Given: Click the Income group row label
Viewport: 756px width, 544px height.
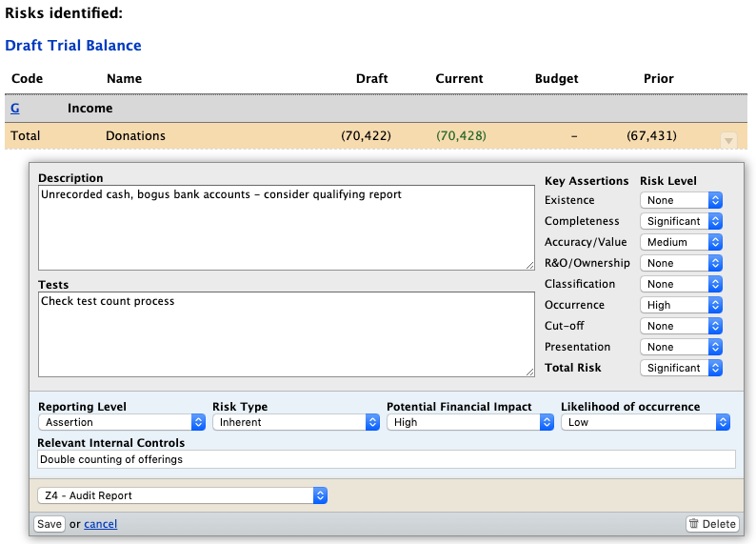Looking at the screenshot, I should point(90,108).
